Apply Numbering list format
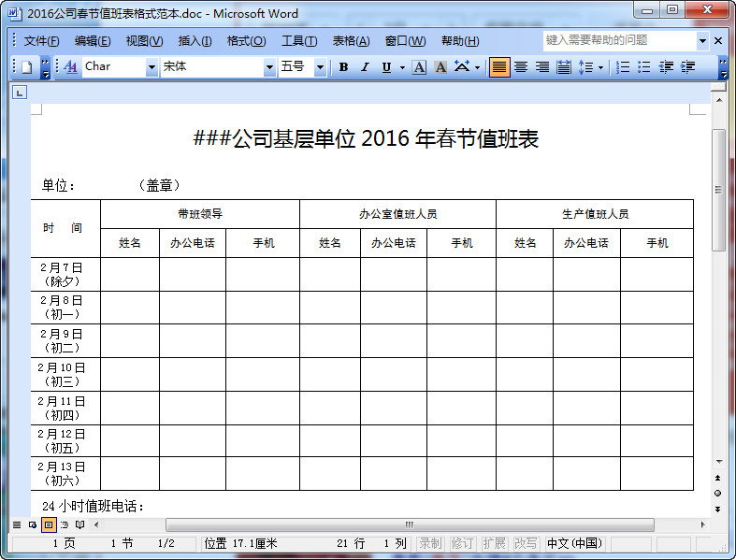Screen dimensions: 736x560 click(x=623, y=67)
